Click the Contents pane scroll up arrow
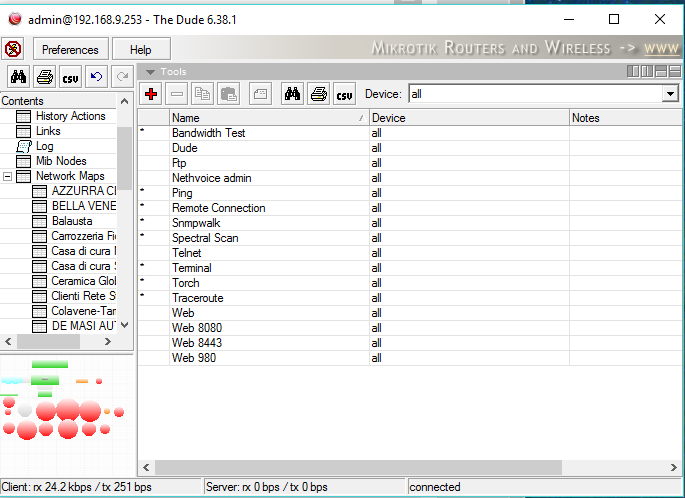 [x=125, y=101]
